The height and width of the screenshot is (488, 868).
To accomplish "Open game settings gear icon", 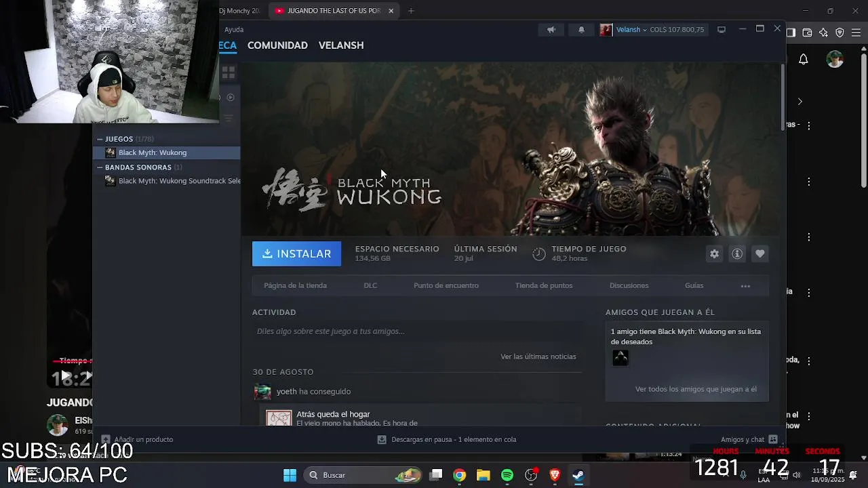I will tap(714, 253).
